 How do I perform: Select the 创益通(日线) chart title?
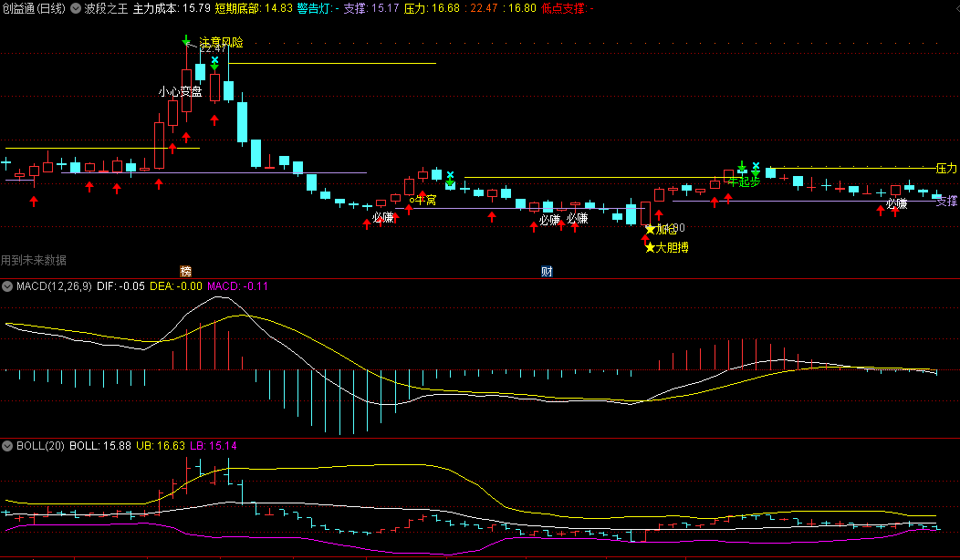click(33, 8)
